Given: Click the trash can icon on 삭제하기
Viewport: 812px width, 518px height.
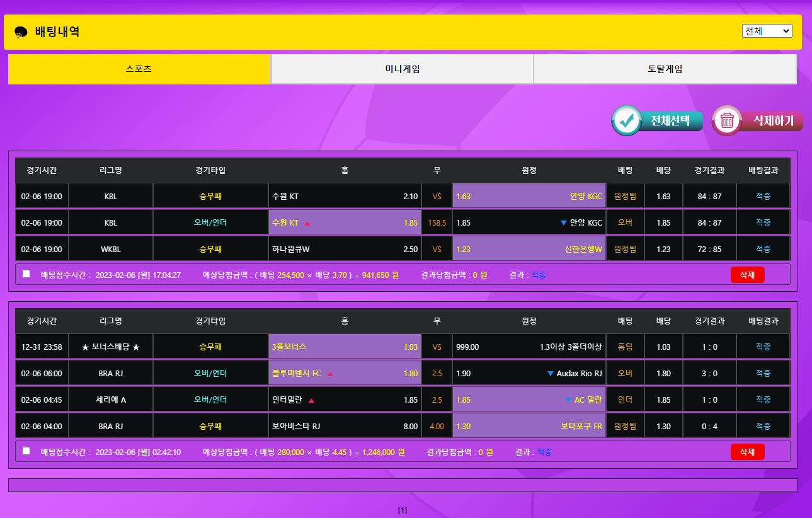Looking at the screenshot, I should coord(727,120).
